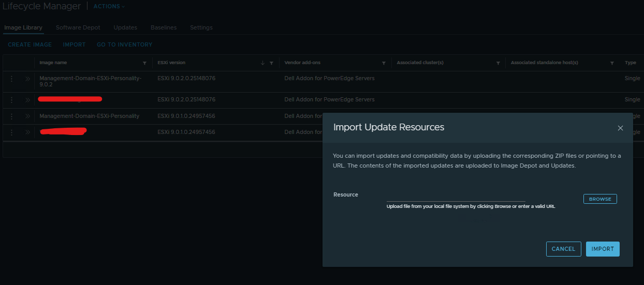The width and height of the screenshot is (644, 285).
Task: Go to the Baselines tab
Action: pyautogui.click(x=163, y=27)
